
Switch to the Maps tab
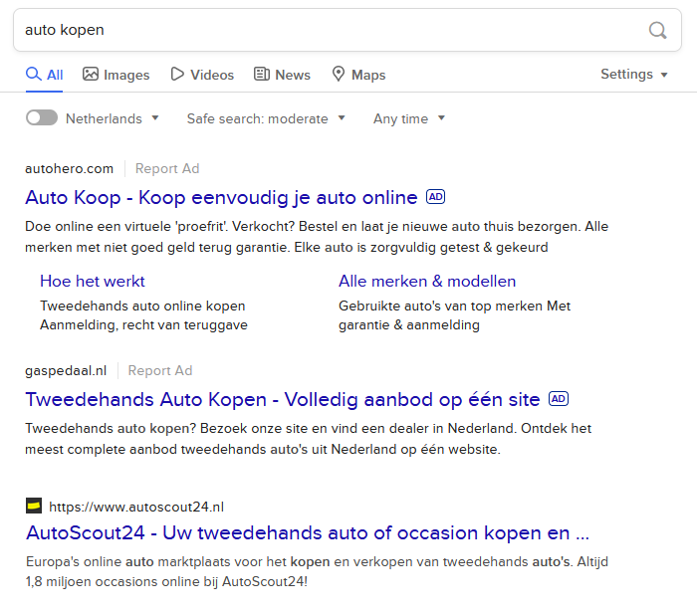(x=358, y=75)
